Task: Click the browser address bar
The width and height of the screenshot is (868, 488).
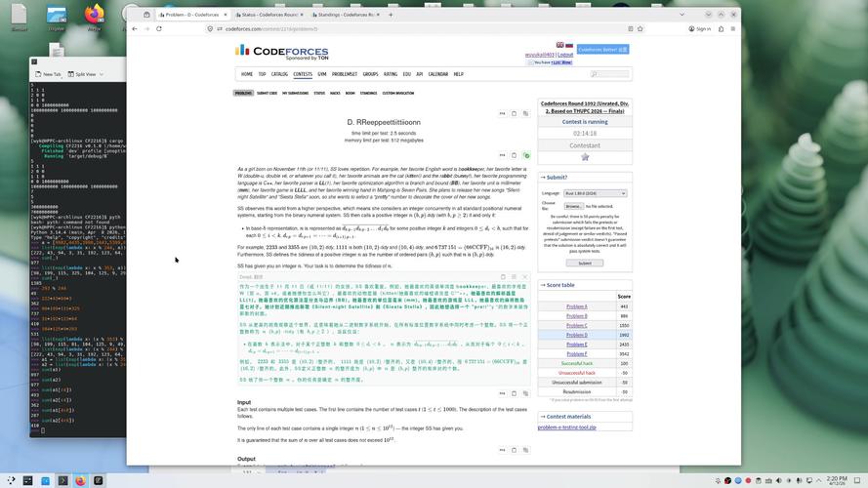Action: pos(424,28)
